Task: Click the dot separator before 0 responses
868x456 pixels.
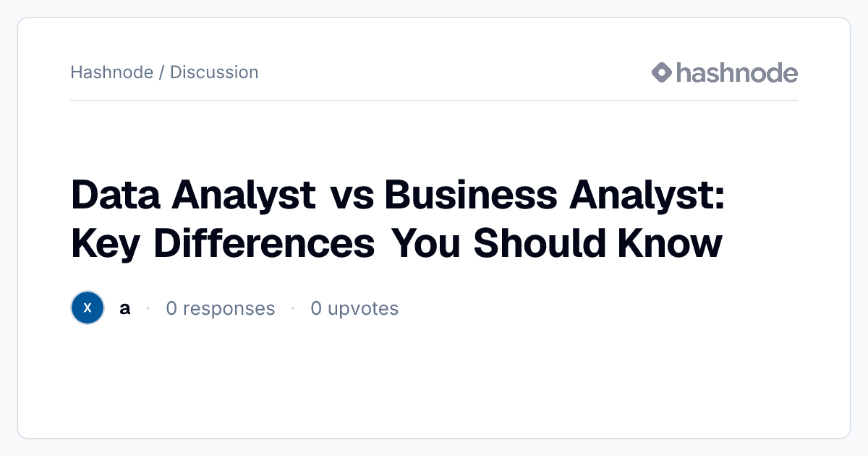Action: click(x=148, y=308)
